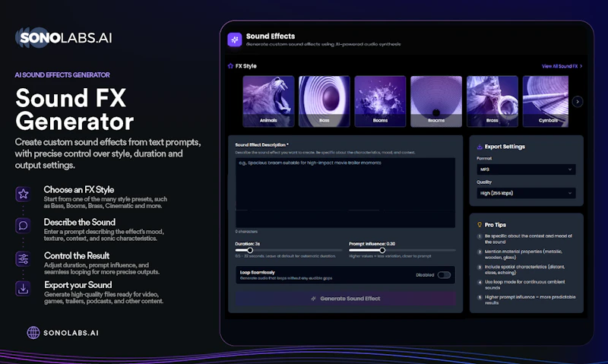The width and height of the screenshot is (608, 364).
Task: Click the Export Settings download icon
Action: (x=480, y=147)
